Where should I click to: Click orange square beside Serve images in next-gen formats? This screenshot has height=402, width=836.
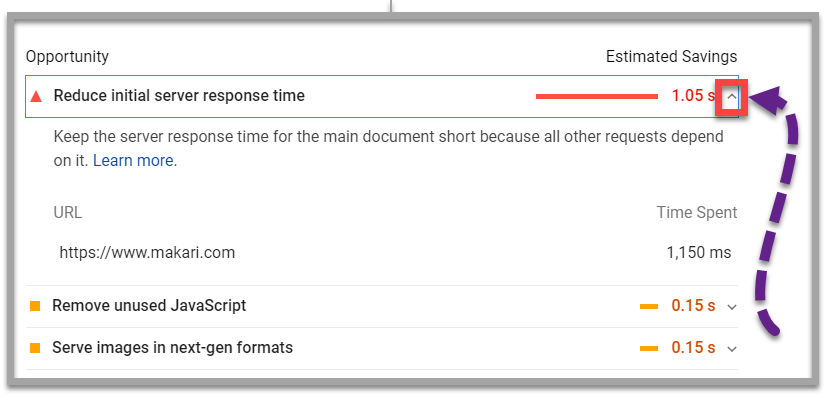tap(35, 348)
